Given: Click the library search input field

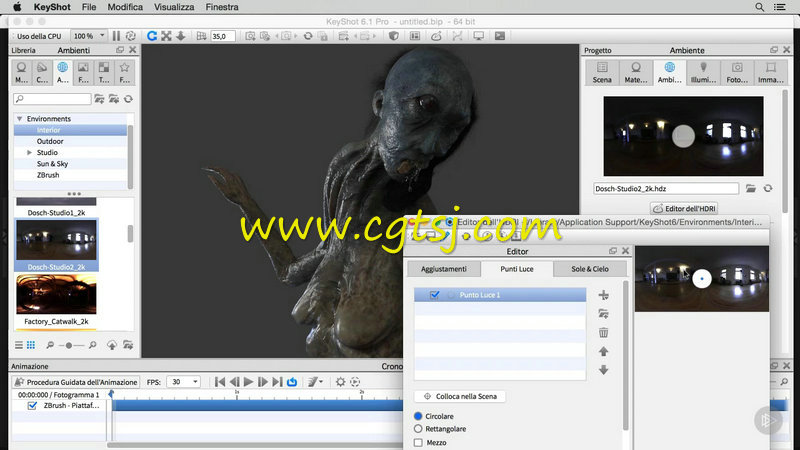Looking at the screenshot, I should pos(52,99).
